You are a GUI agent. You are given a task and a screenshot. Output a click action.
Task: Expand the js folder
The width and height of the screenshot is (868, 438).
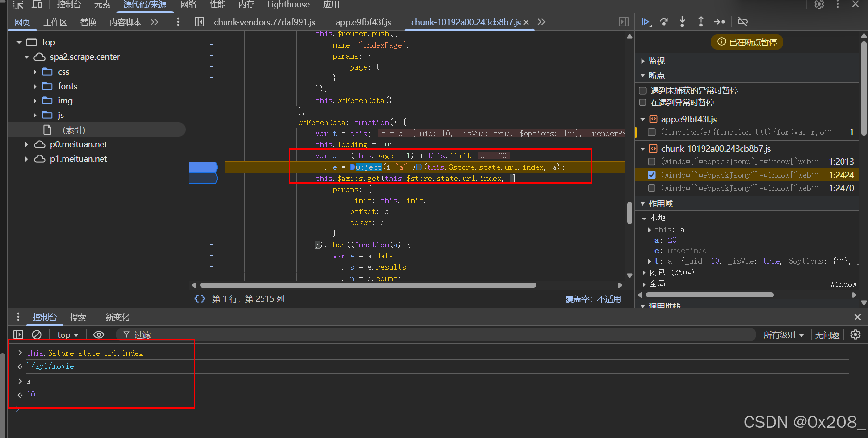(35, 115)
